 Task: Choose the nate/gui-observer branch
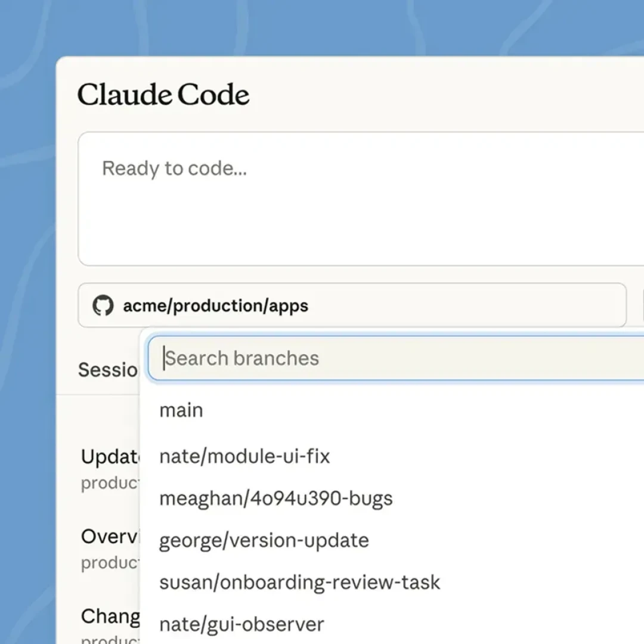pyautogui.click(x=241, y=625)
